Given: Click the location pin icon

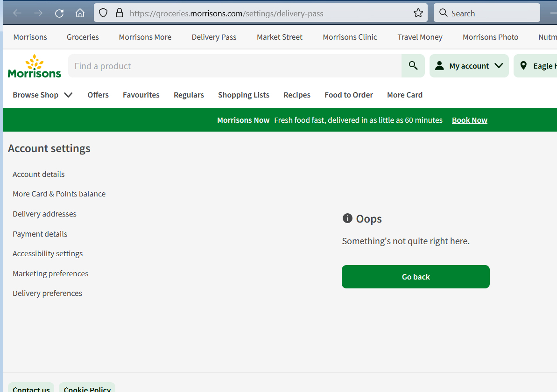Looking at the screenshot, I should pyautogui.click(x=523, y=66).
